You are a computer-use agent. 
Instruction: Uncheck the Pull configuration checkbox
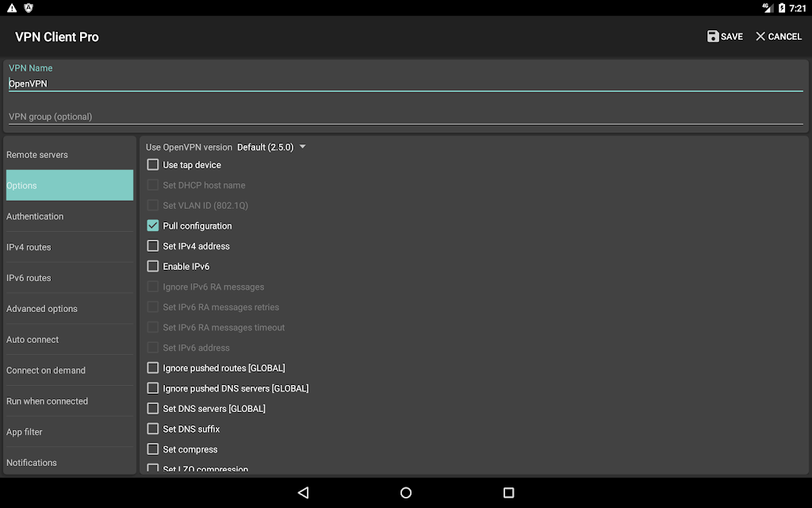153,226
